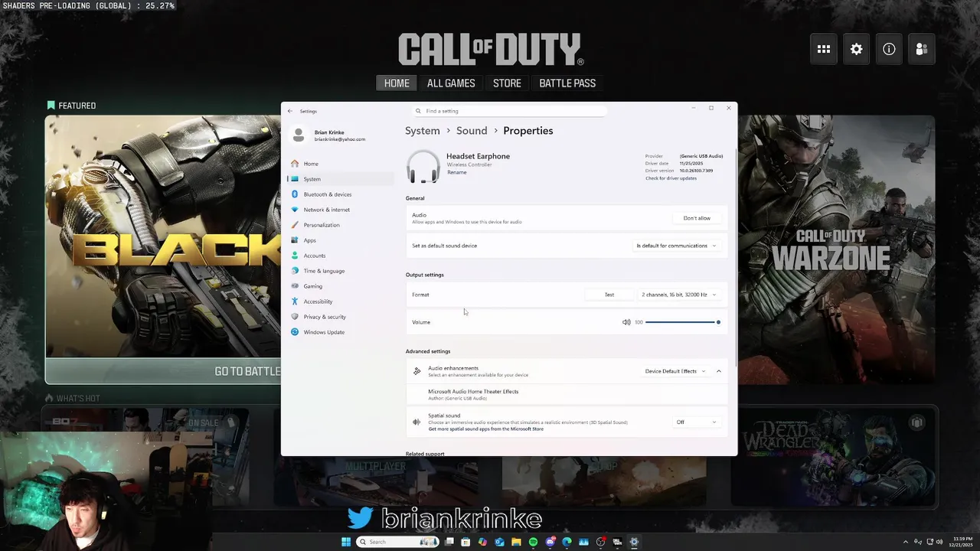
Task: Click the Home icon in Settings sidebar
Action: click(x=295, y=164)
